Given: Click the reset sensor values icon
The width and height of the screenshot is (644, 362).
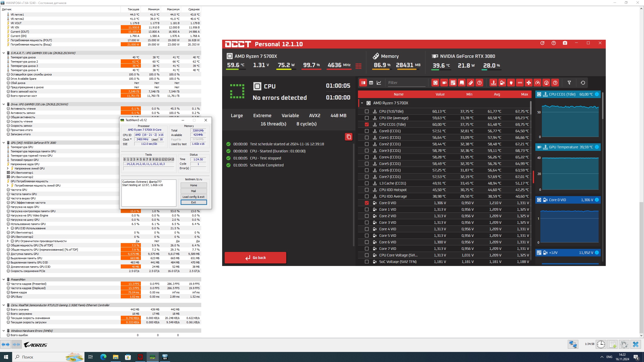Looking at the screenshot, I should click(583, 83).
